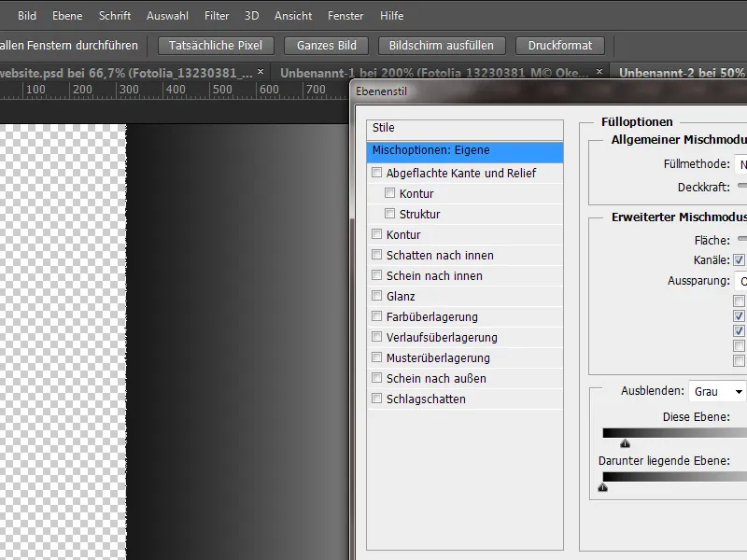This screenshot has width=747, height=560.
Task: Open the Verlaufsüberlagerung settings label
Action: 442,338
